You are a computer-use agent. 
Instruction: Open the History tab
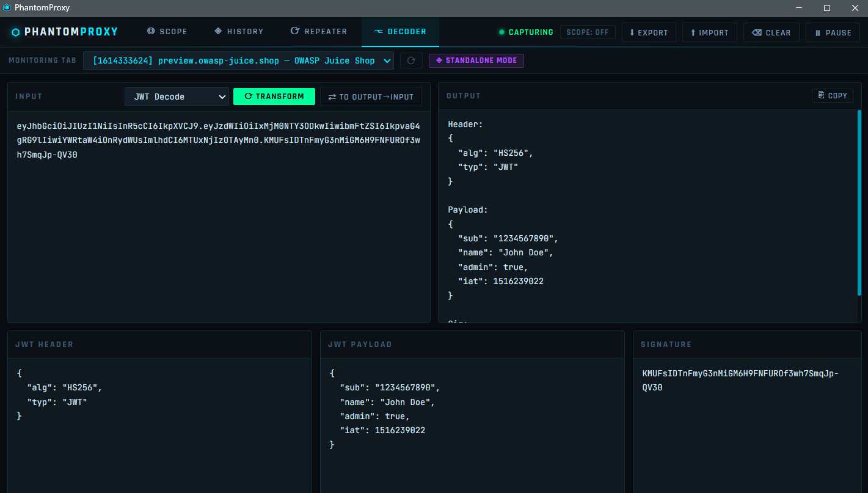239,32
